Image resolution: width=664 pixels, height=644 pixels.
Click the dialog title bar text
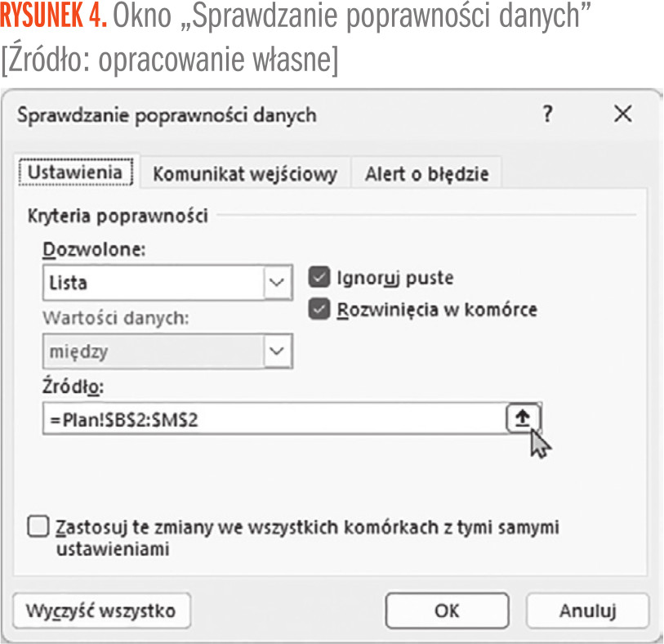pyautogui.click(x=167, y=114)
